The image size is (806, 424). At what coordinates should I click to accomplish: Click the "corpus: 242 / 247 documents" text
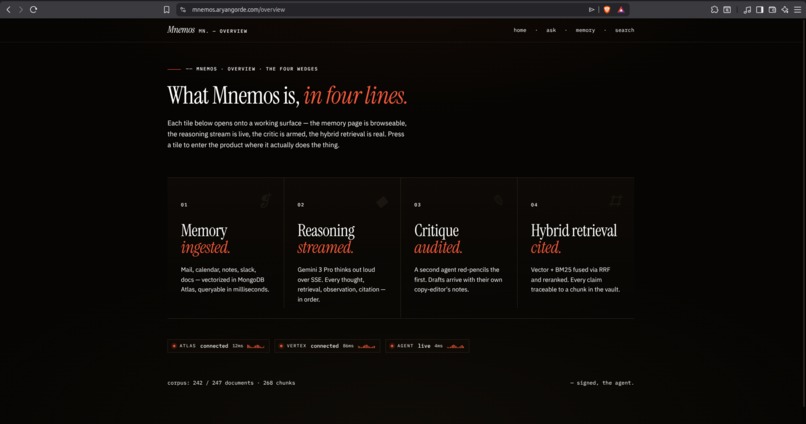210,383
